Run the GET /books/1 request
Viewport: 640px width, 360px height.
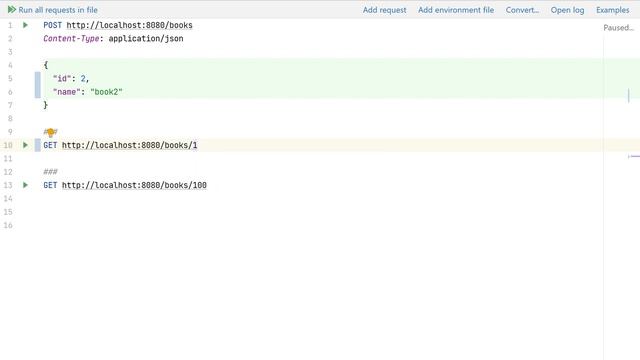click(x=25, y=145)
